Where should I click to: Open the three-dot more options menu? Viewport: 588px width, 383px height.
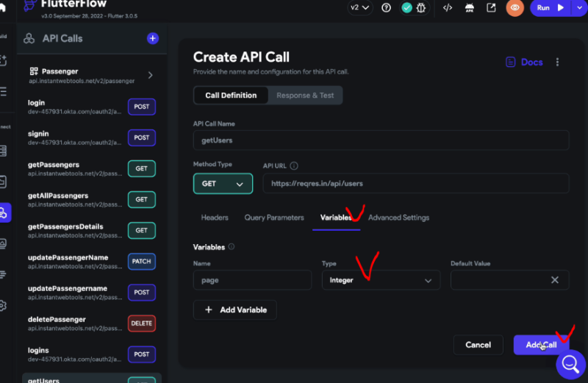point(557,62)
